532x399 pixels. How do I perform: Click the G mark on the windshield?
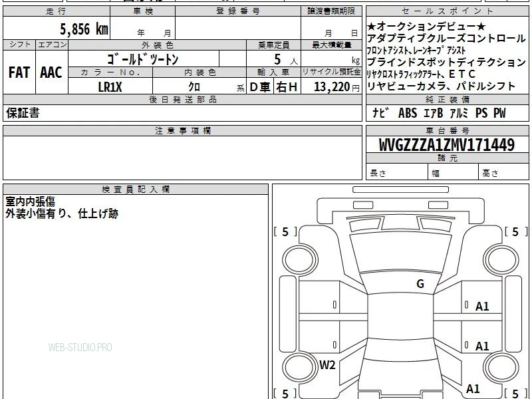(x=420, y=284)
